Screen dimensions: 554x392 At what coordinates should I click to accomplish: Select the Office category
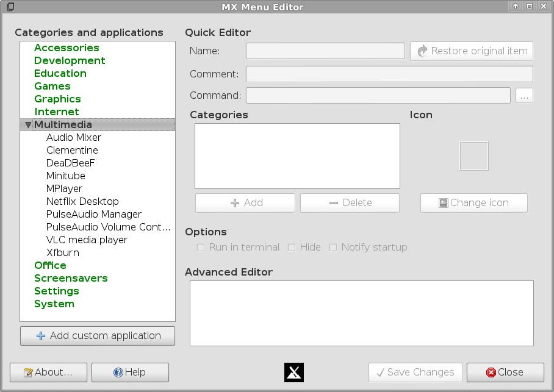[x=50, y=265]
